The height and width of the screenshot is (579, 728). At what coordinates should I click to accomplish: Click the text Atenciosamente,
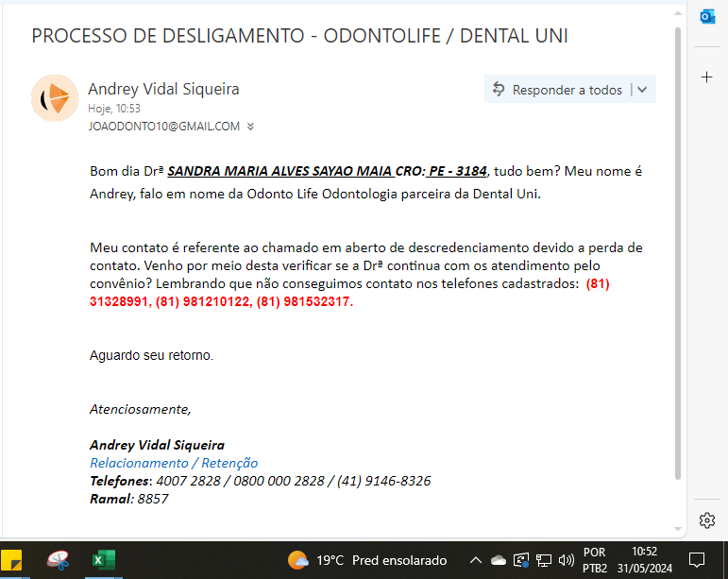coord(140,409)
